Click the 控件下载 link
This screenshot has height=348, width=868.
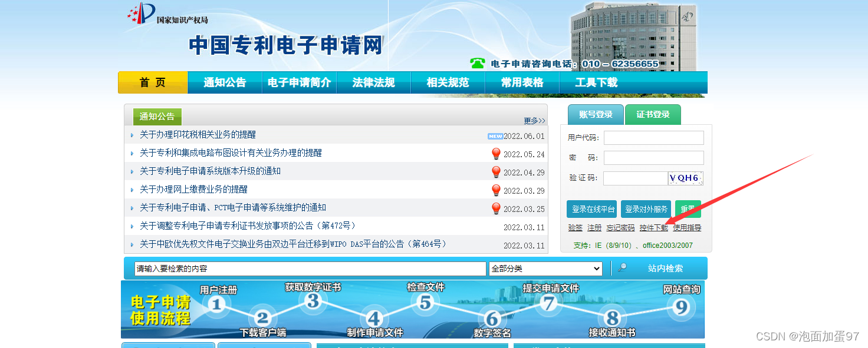[653, 228]
